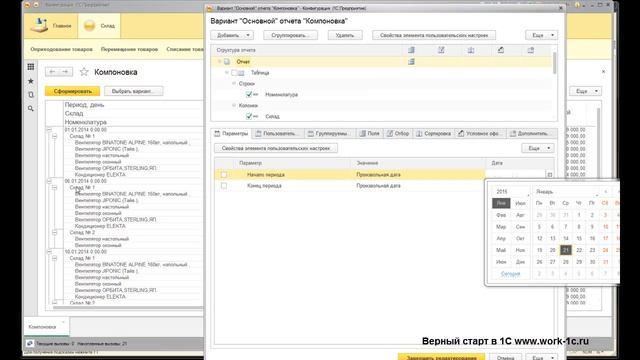Viewport: 640px width, 360px height.
Task: Toggle checkbox for Номенклатура grouping
Action: point(249,94)
